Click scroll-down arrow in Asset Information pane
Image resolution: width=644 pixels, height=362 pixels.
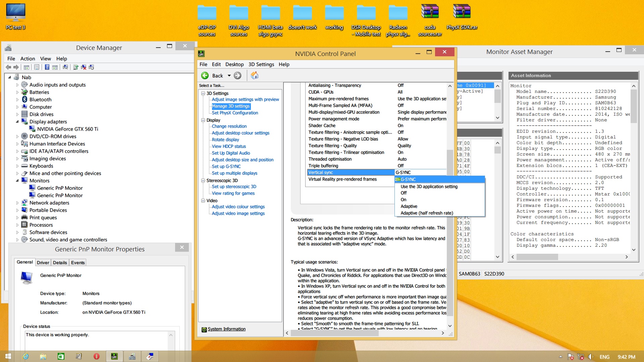click(634, 250)
